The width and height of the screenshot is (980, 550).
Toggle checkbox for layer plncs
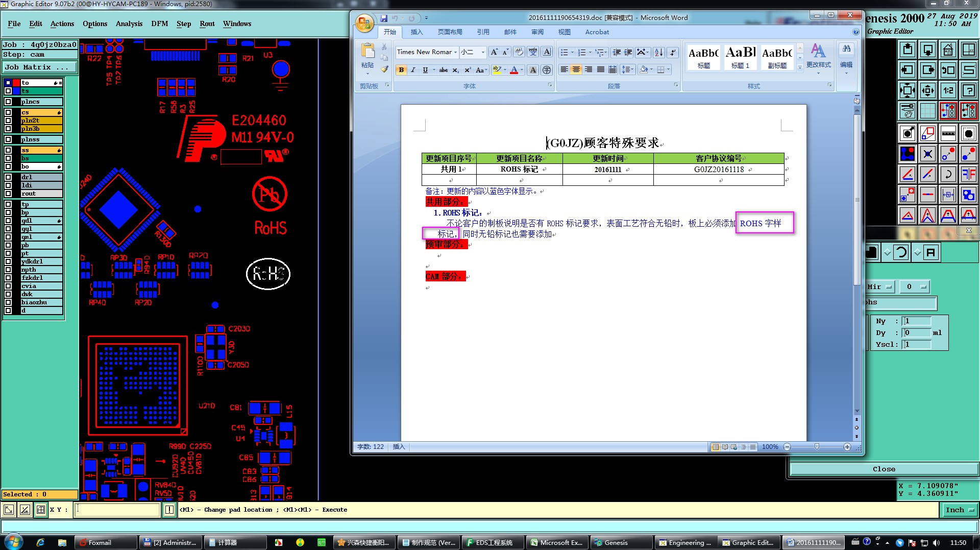(8, 102)
